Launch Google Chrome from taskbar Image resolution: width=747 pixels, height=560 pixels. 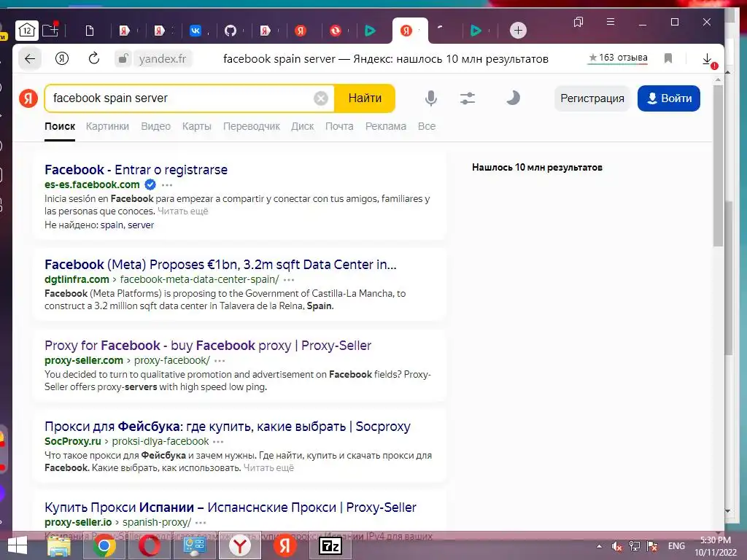pyautogui.click(x=104, y=546)
